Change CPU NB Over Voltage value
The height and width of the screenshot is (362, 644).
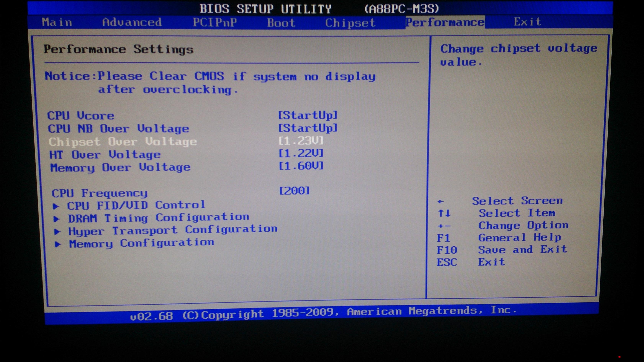[308, 128]
